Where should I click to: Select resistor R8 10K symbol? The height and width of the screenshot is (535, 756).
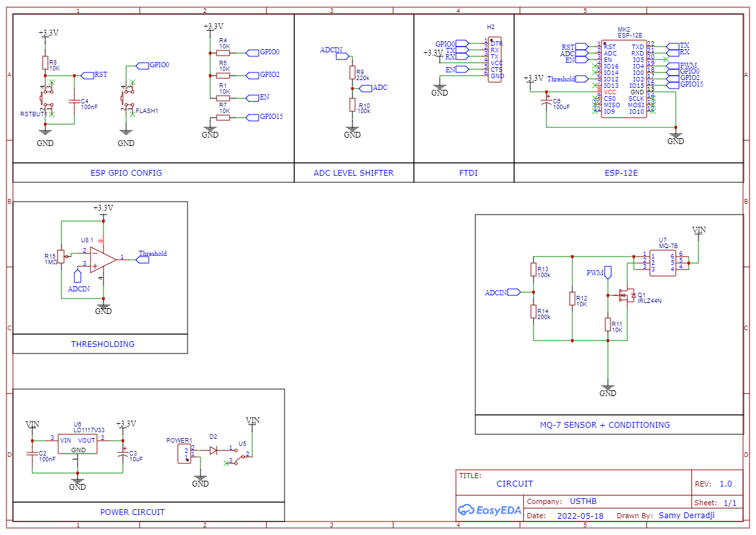pyautogui.click(x=45, y=63)
